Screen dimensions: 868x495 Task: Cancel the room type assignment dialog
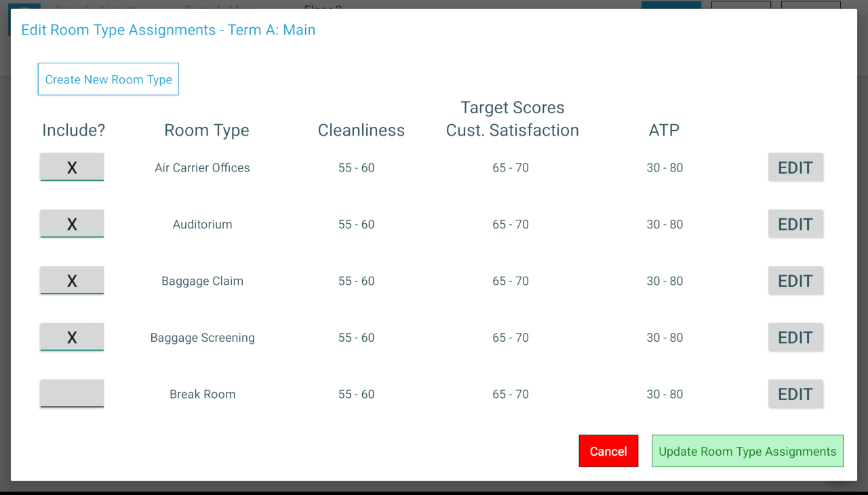click(x=608, y=451)
